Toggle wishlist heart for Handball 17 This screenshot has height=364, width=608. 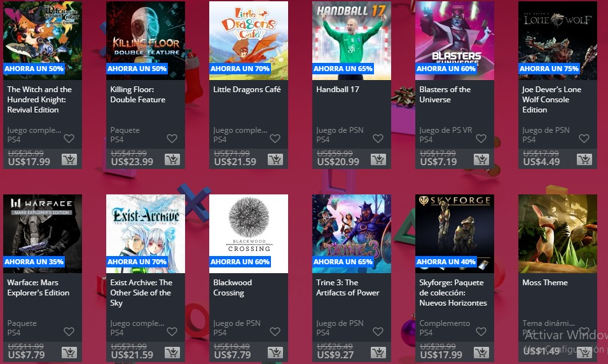[378, 138]
